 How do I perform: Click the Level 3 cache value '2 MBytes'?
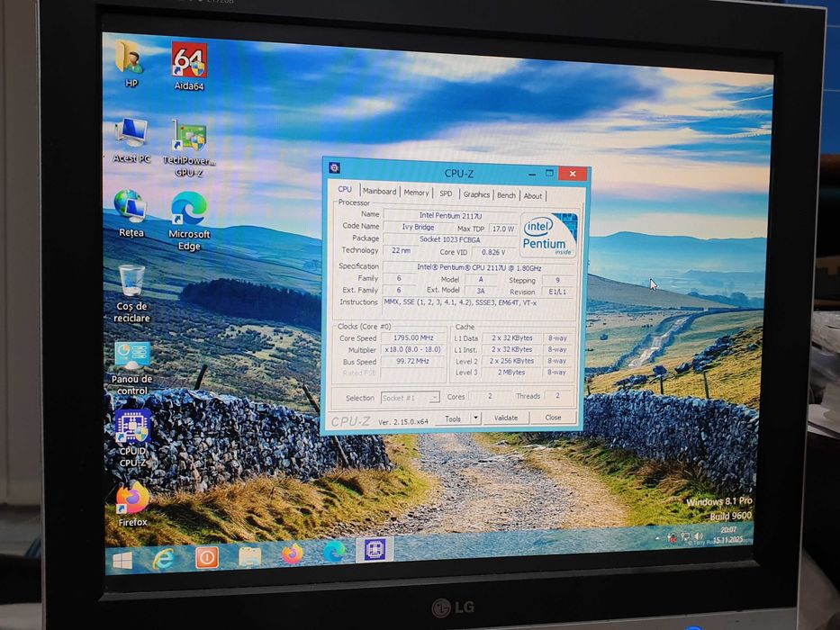(511, 373)
